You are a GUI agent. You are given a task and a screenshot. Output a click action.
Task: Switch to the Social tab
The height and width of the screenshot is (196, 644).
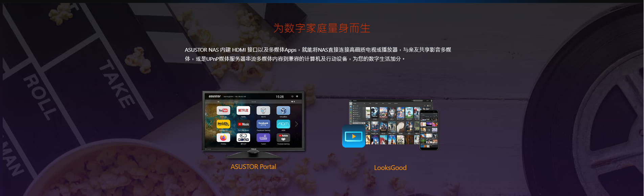click(x=254, y=101)
